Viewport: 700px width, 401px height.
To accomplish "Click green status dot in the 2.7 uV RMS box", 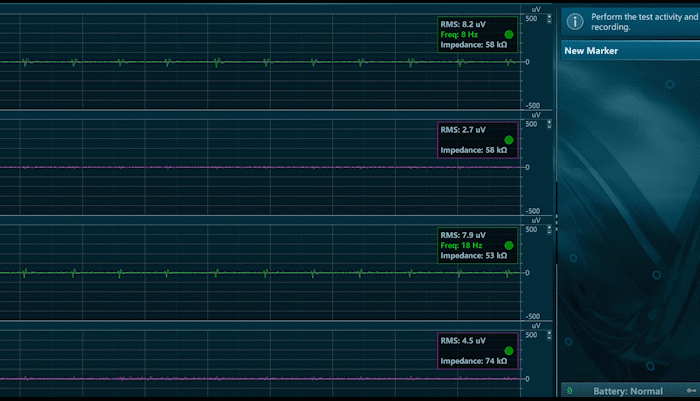I will click(508, 140).
